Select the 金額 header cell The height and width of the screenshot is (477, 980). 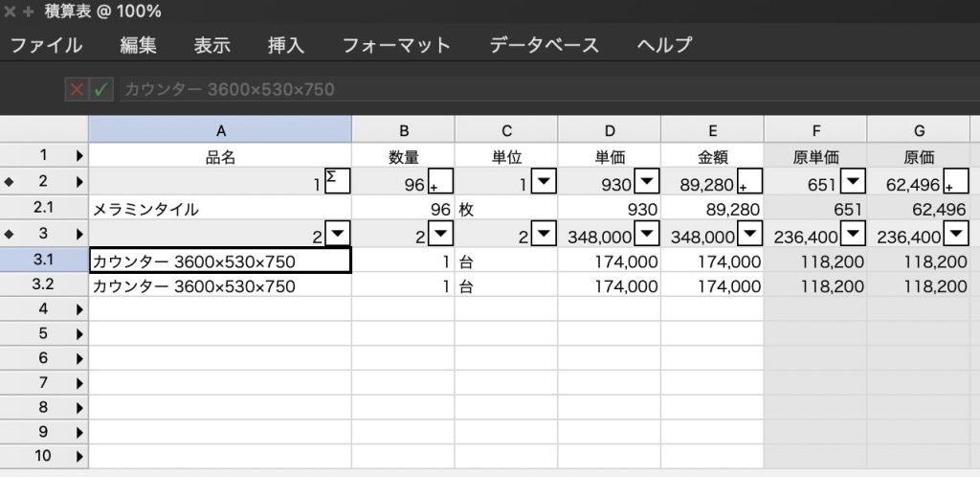[x=712, y=156]
